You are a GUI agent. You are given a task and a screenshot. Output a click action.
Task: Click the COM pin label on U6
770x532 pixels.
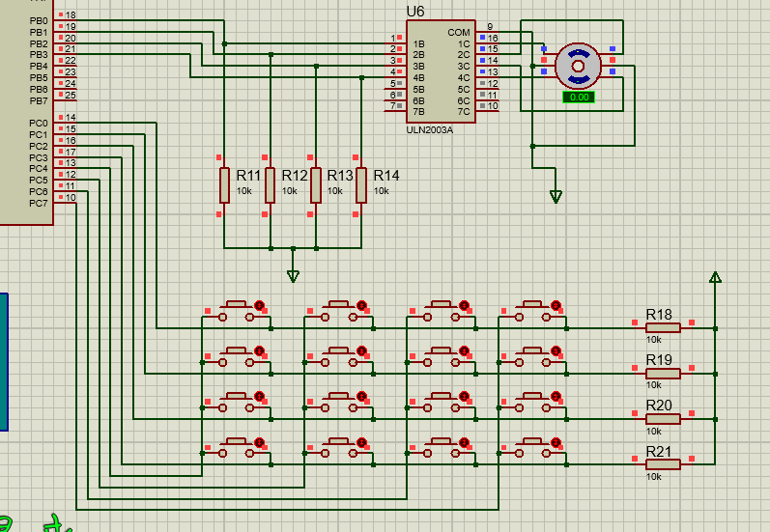click(x=459, y=33)
